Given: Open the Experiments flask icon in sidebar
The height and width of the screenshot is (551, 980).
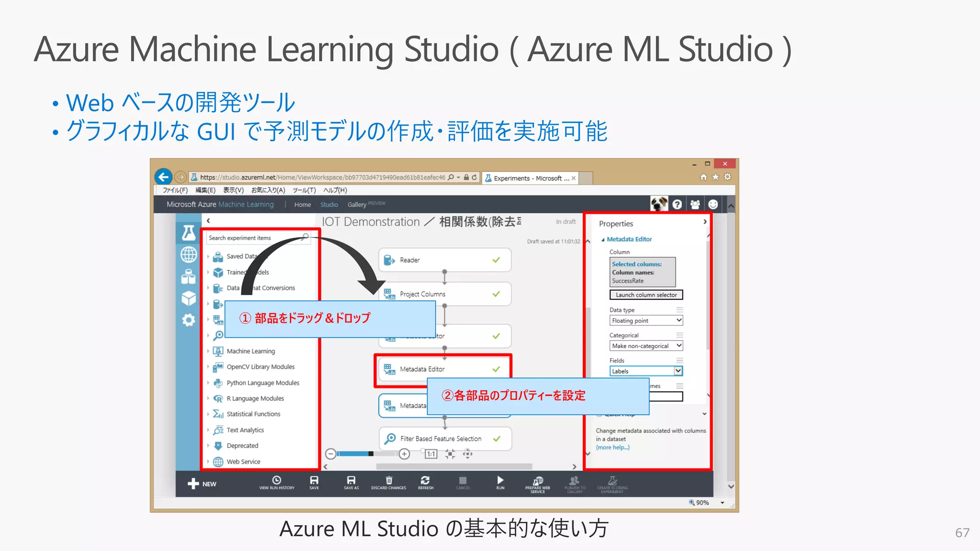Looking at the screenshot, I should click(189, 232).
